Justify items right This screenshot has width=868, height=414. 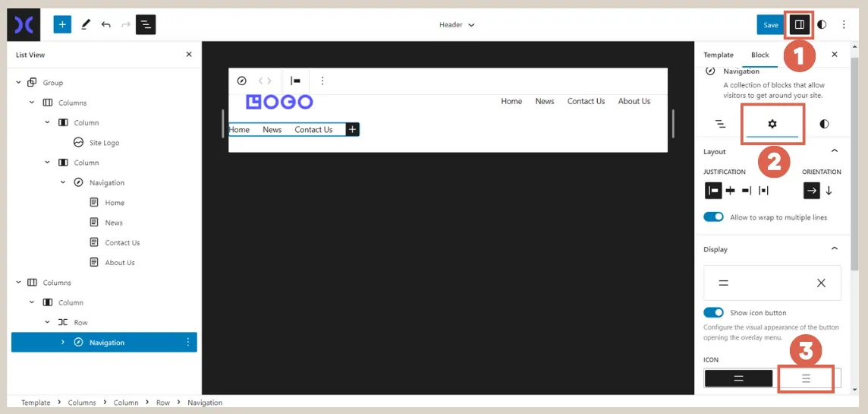[747, 191]
